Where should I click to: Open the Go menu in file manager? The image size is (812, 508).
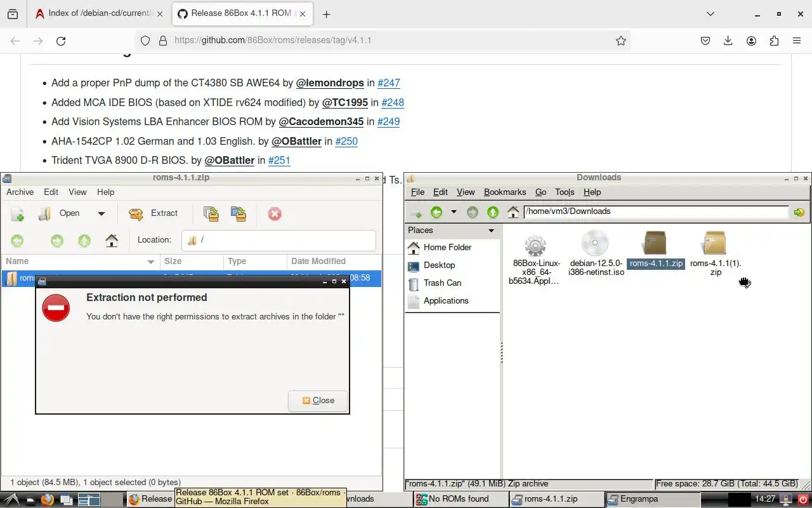pyautogui.click(x=540, y=192)
